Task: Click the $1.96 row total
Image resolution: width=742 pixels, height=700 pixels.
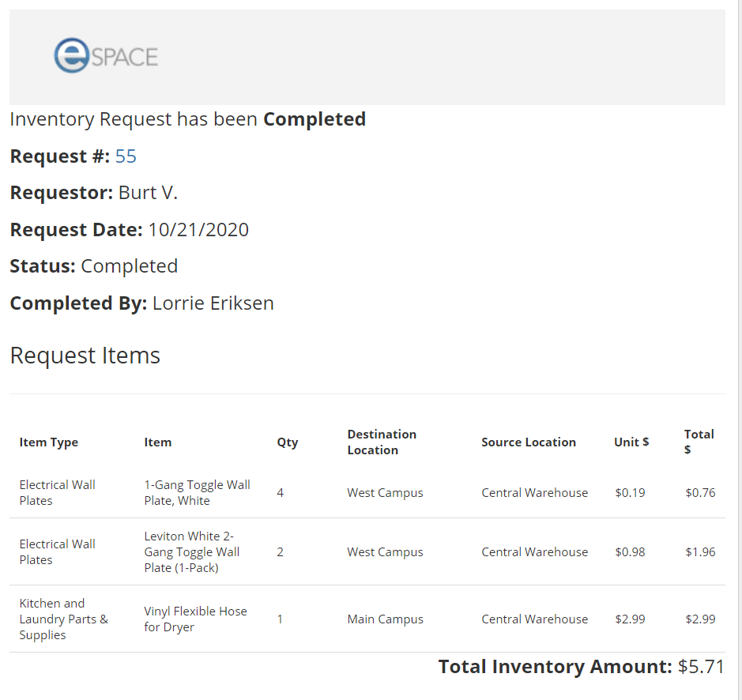Action: [700, 552]
